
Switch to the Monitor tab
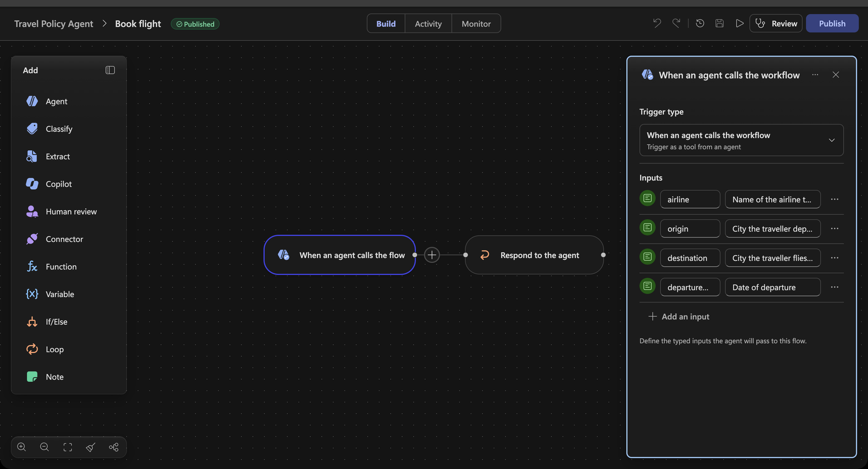point(476,23)
